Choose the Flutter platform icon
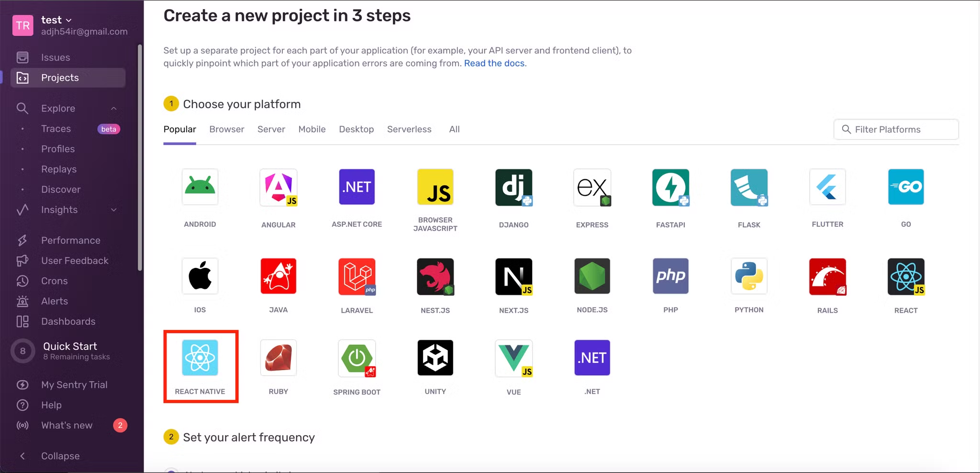 [x=828, y=187]
